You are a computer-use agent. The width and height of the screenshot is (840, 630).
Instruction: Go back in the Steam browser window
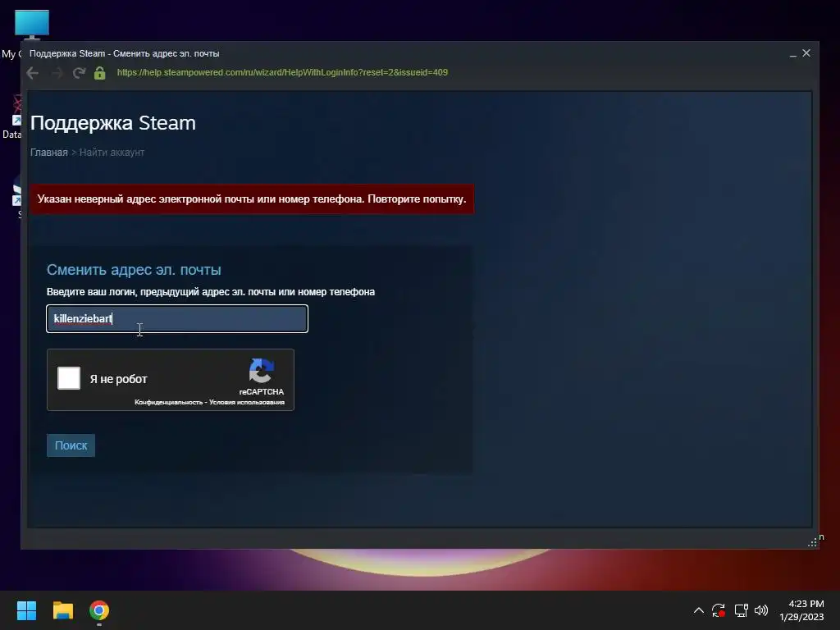pyautogui.click(x=33, y=73)
